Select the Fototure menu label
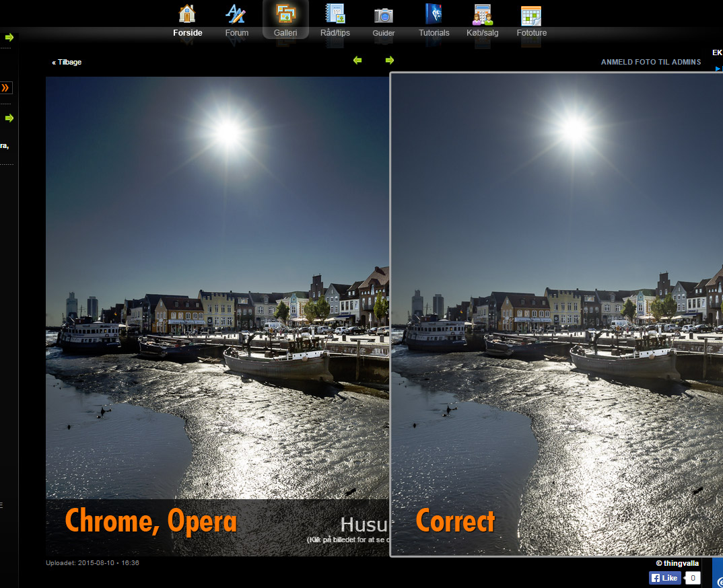Screen dimensions: 723x588 coord(532,33)
